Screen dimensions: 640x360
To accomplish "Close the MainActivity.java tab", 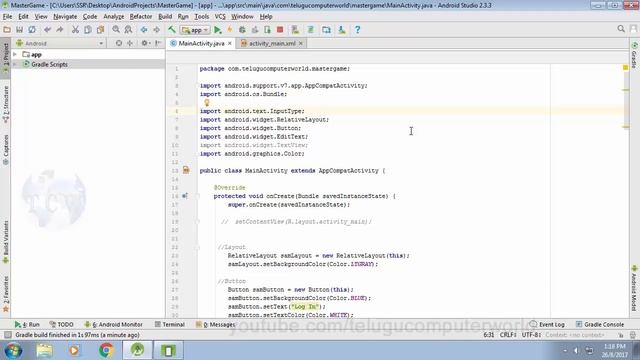I will [230, 43].
